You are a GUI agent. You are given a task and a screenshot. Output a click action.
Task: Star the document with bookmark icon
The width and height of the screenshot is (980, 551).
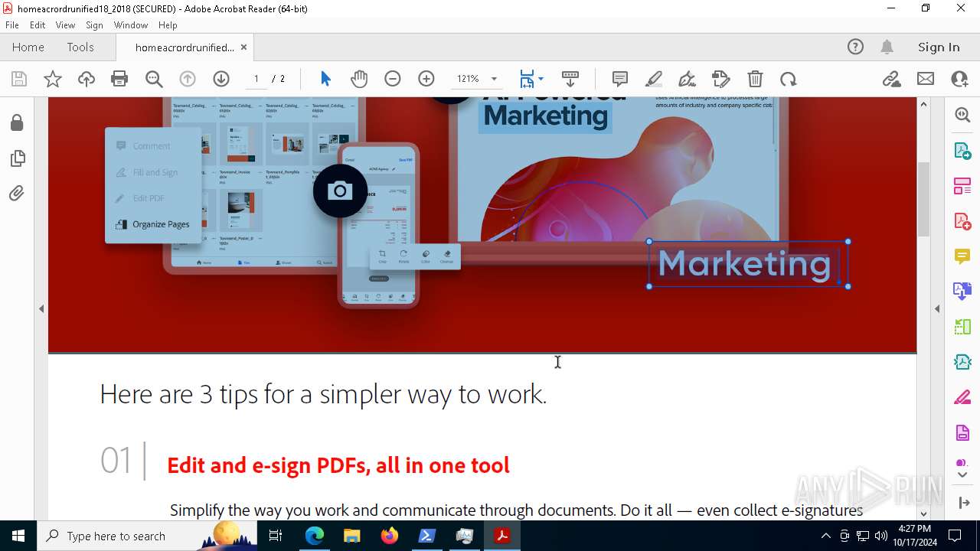[53, 79]
